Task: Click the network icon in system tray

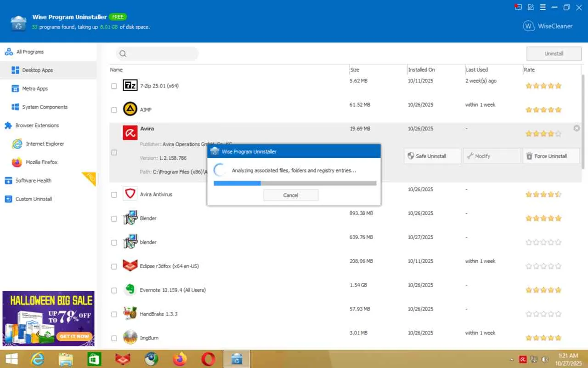Action: click(x=534, y=359)
